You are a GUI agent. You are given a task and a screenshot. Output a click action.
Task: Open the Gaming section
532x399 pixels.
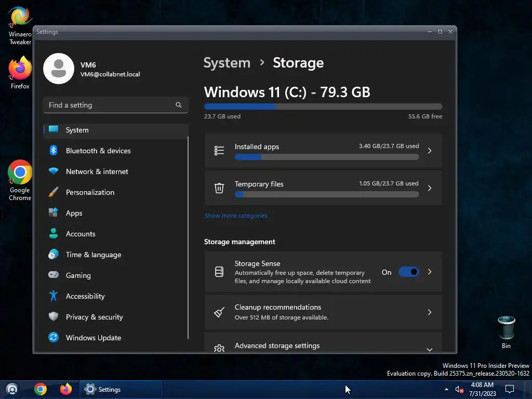coord(116,275)
